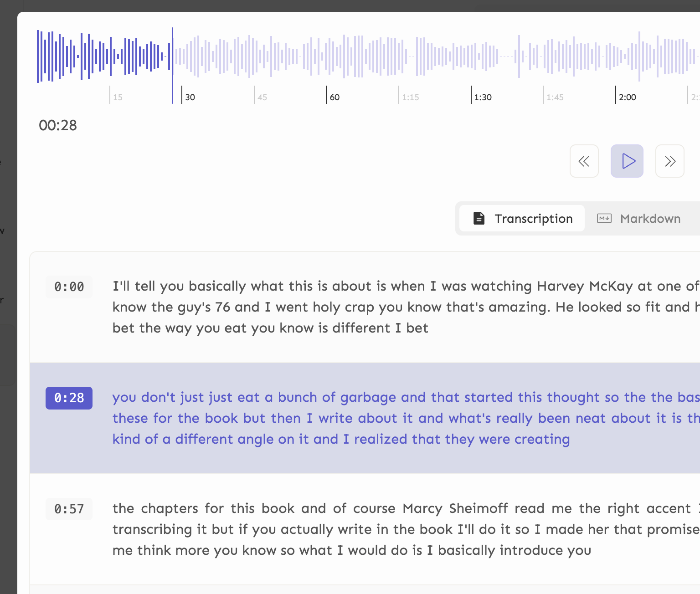Viewport: 700px width, 594px height.
Task: Click the 15 second timeline tick
Action: [x=117, y=97]
